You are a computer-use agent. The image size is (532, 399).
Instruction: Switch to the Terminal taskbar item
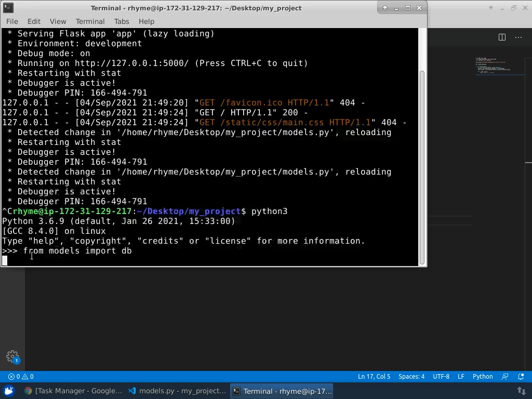click(x=282, y=391)
